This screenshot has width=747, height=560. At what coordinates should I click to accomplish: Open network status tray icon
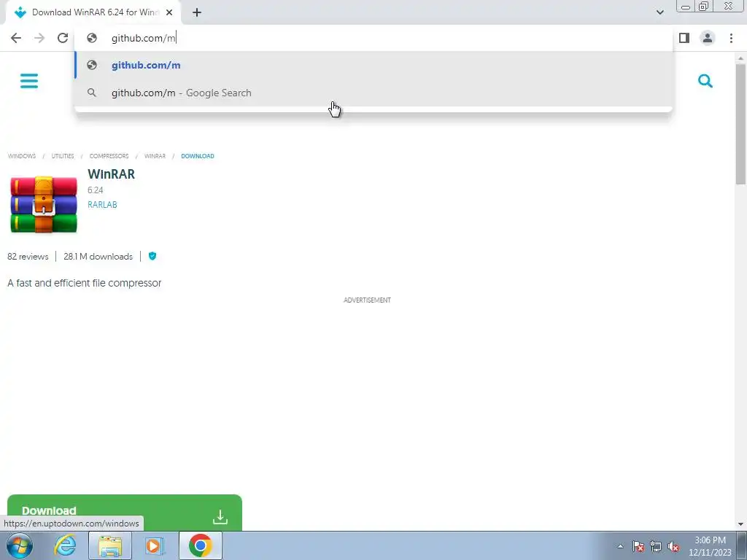click(656, 546)
